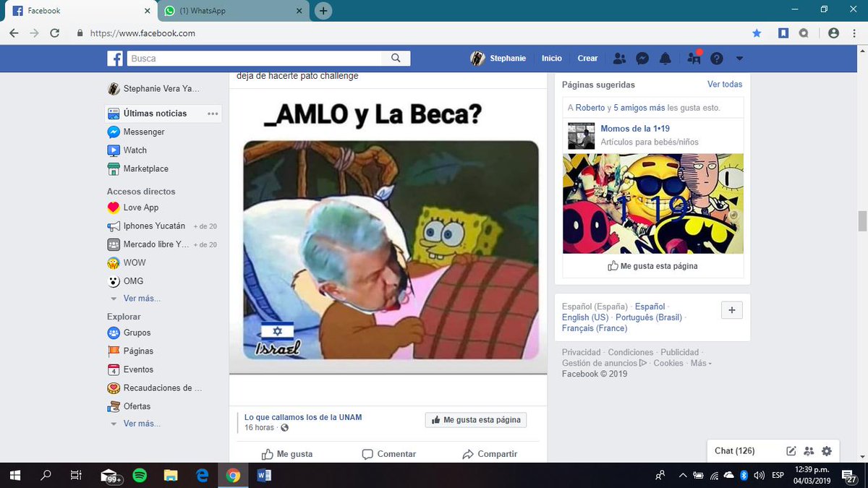868x488 pixels.
Task: Open File Explorer from the taskbar
Action: click(171, 476)
